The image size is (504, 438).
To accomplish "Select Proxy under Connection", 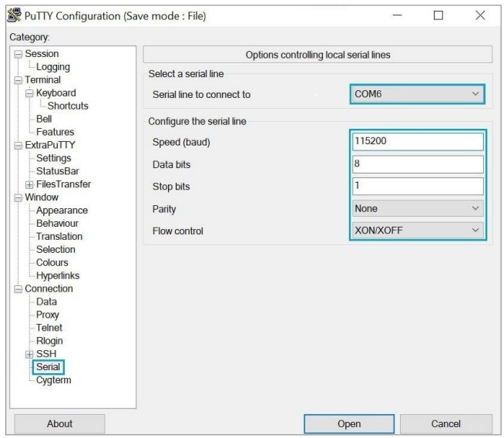I will point(47,315).
